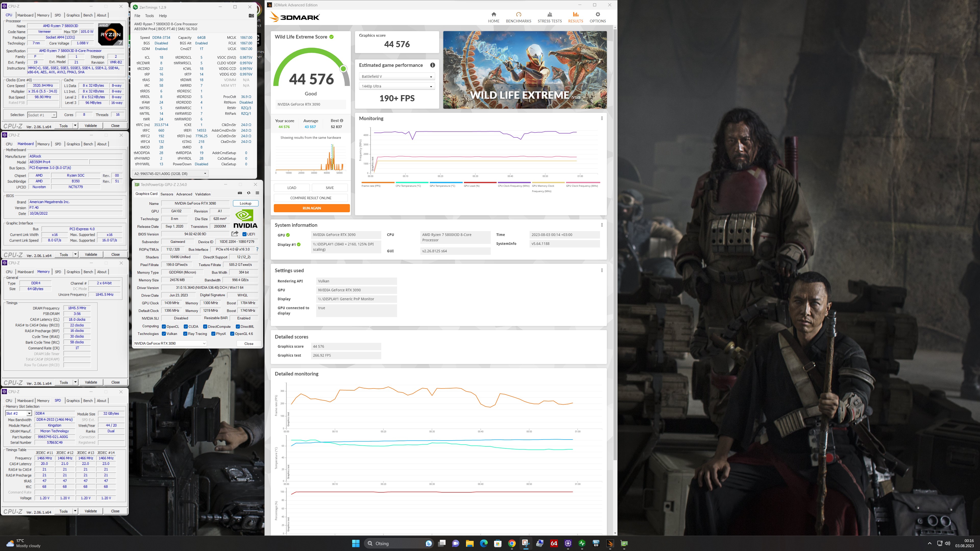Open ZenTimings File menu
The height and width of the screenshot is (551, 980).
[x=137, y=16]
